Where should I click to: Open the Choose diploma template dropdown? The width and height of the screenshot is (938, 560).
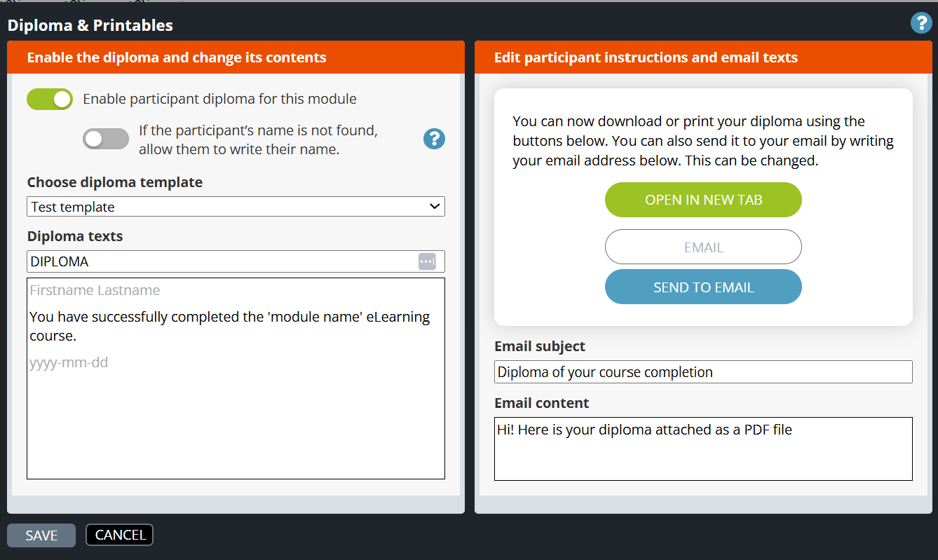point(236,207)
